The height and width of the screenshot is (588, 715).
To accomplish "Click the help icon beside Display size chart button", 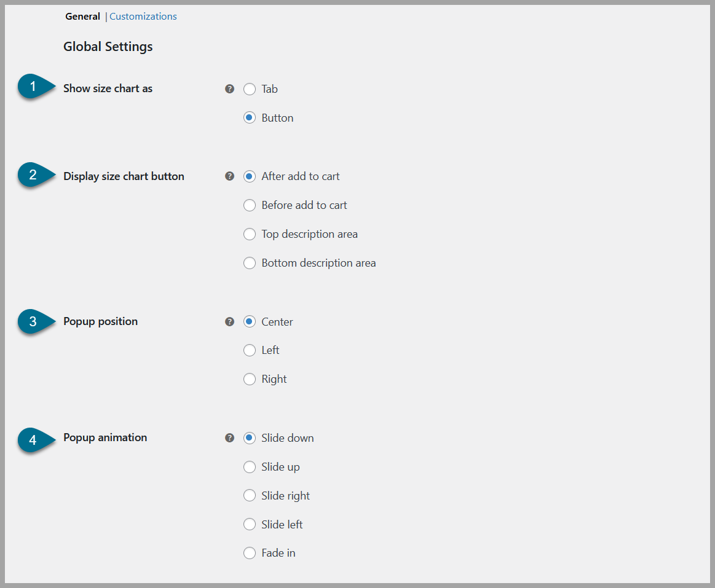I will click(229, 176).
